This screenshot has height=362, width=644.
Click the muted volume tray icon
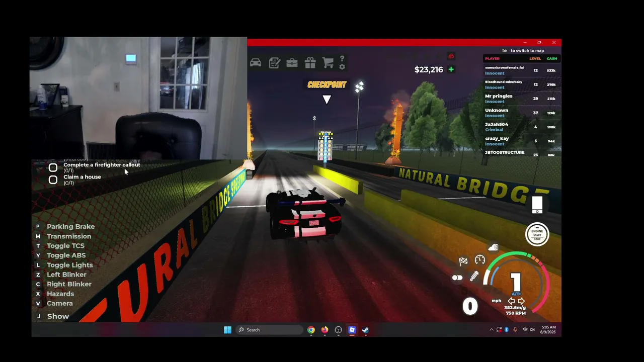532,330
